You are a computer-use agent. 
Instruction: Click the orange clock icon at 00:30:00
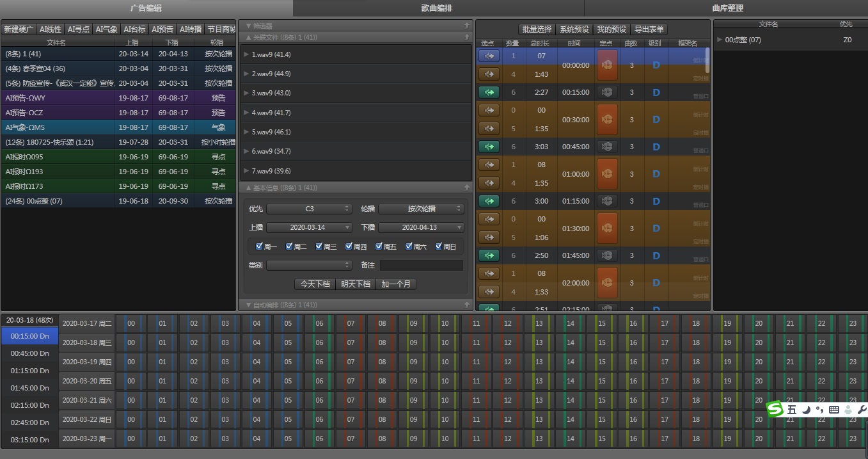[607, 120]
